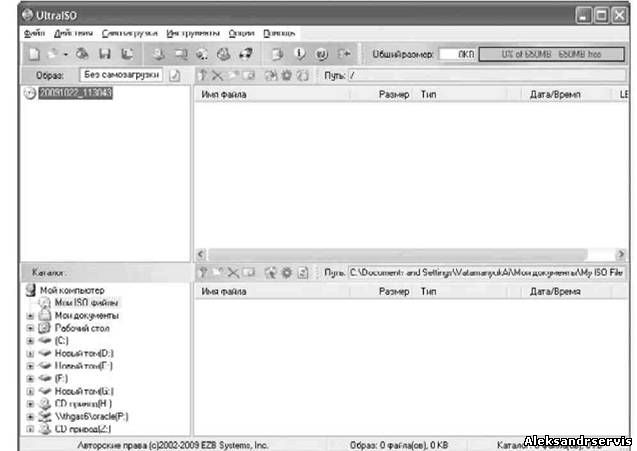Click the gear icon in Каталог pane toolbar
The width and height of the screenshot is (637, 451).
[287, 272]
